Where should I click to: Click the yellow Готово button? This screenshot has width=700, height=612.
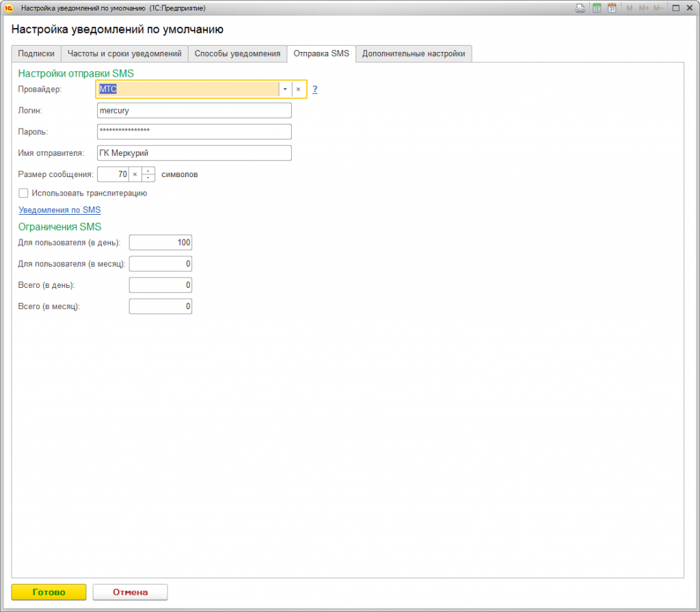pyautogui.click(x=49, y=592)
